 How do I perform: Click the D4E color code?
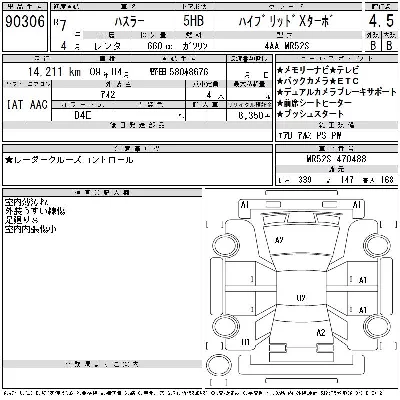83,115
